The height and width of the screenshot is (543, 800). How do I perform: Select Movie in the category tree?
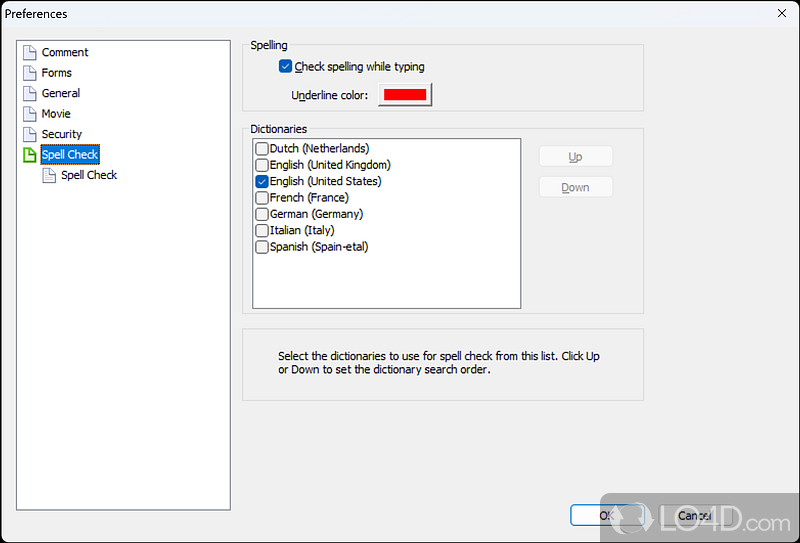56,114
